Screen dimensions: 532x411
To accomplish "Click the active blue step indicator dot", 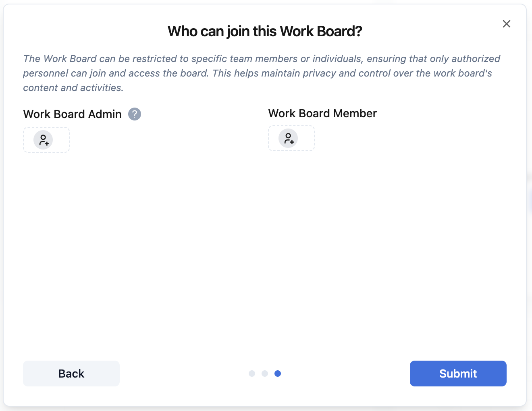I will (x=278, y=374).
